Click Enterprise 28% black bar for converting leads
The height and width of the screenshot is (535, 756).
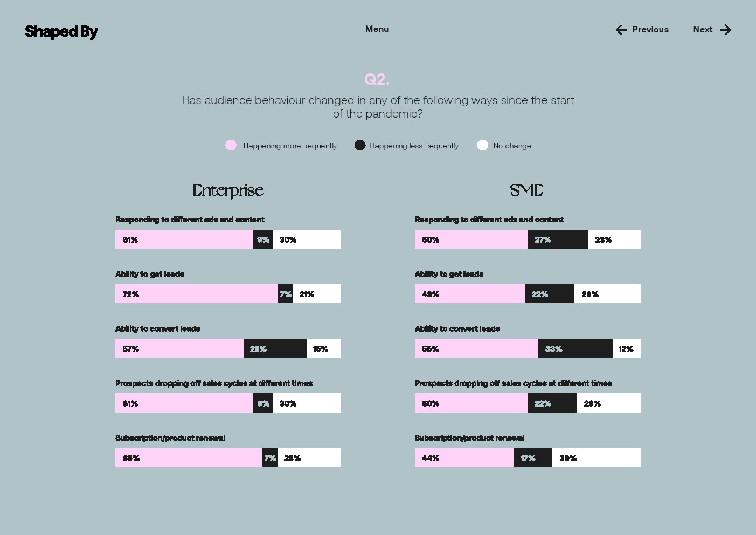pyautogui.click(x=275, y=348)
